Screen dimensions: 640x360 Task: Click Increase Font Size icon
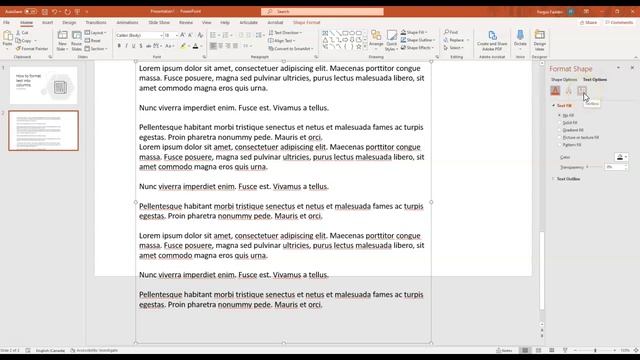point(182,36)
